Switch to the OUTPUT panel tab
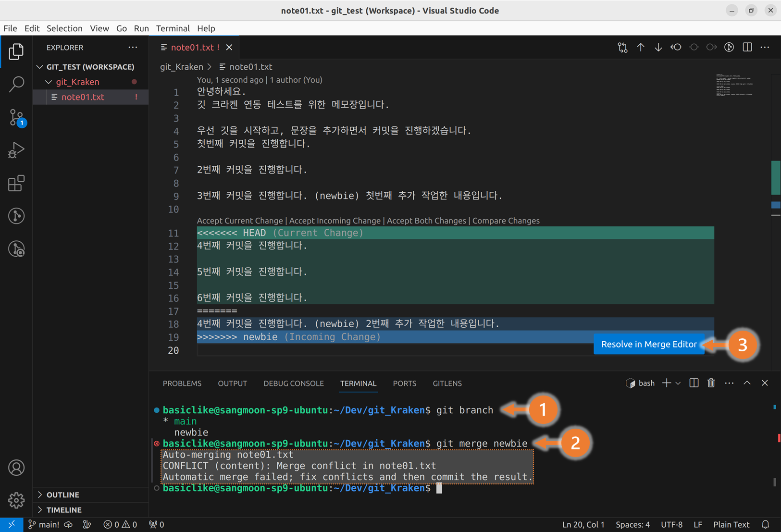The width and height of the screenshot is (781, 532). [233, 384]
